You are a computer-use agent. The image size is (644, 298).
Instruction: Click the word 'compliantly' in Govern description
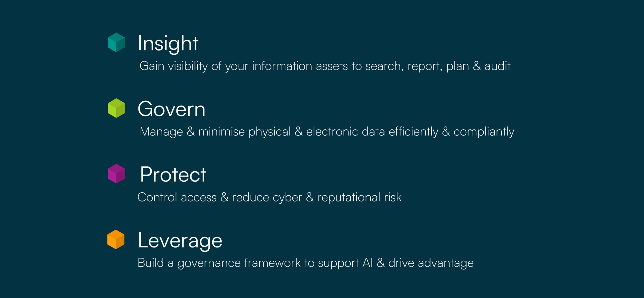tap(484, 132)
